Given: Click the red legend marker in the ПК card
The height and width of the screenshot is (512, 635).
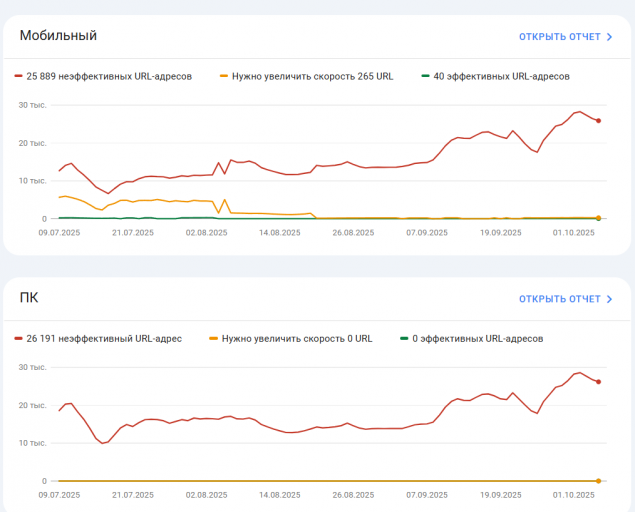Looking at the screenshot, I should pos(18,339).
